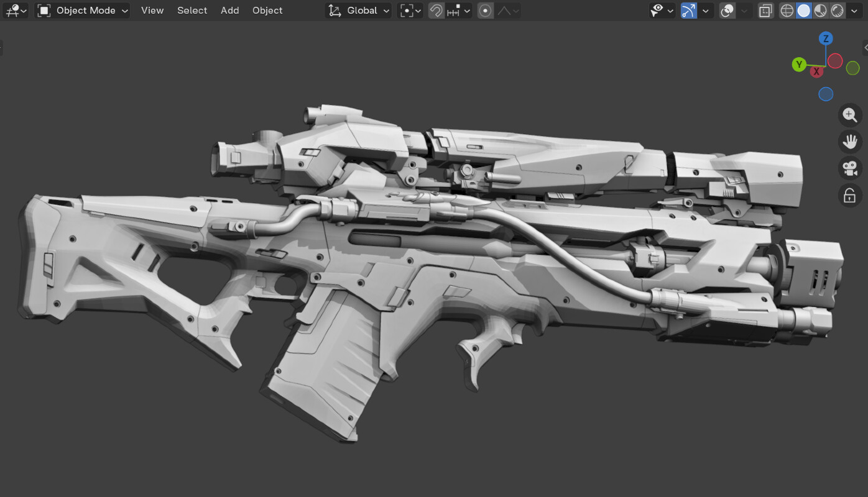Click the editor type icon
This screenshot has width=868, height=497.
(x=15, y=11)
